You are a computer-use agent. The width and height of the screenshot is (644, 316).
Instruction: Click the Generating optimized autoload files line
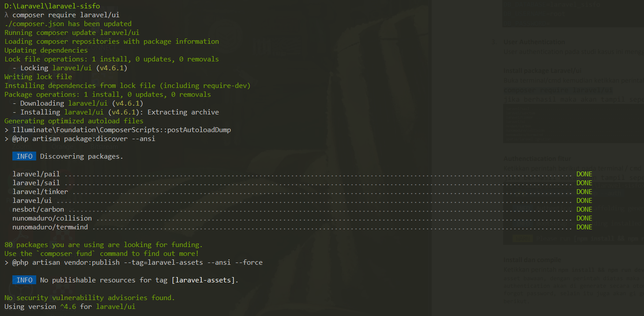[74, 121]
